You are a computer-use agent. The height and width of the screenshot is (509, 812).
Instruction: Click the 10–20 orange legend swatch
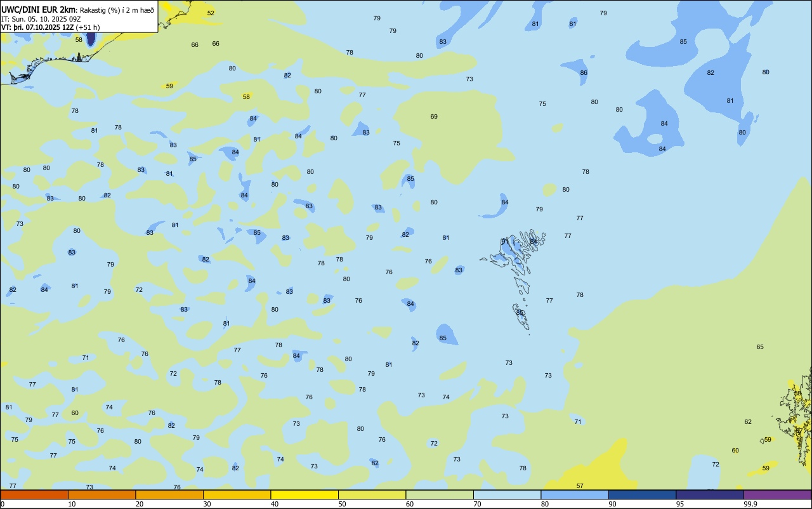[x=101, y=494]
